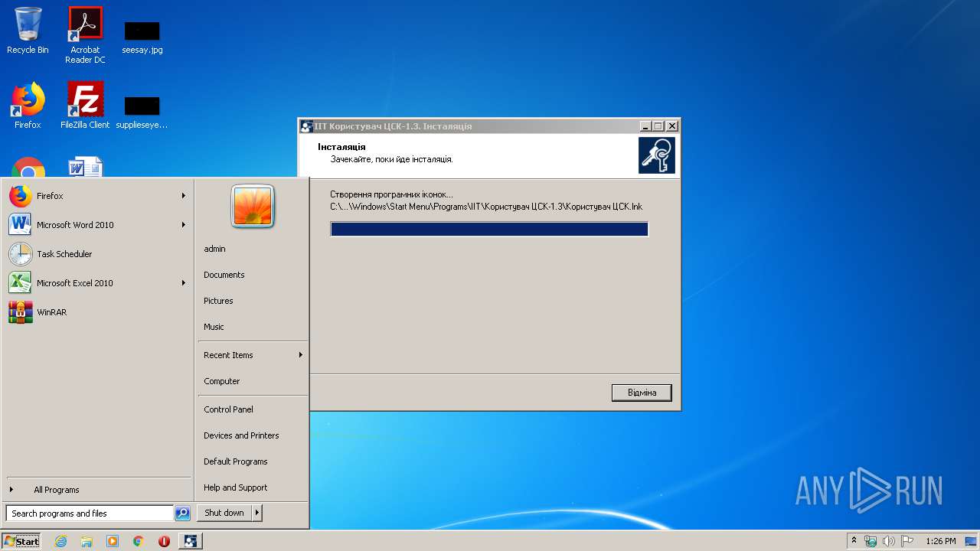Expand Recent Items submenu arrow
980x551 pixels.
point(301,355)
